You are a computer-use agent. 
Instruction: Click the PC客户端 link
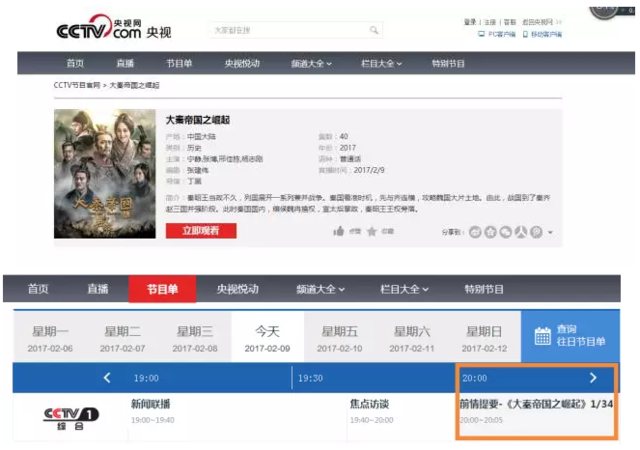pyautogui.click(x=502, y=34)
